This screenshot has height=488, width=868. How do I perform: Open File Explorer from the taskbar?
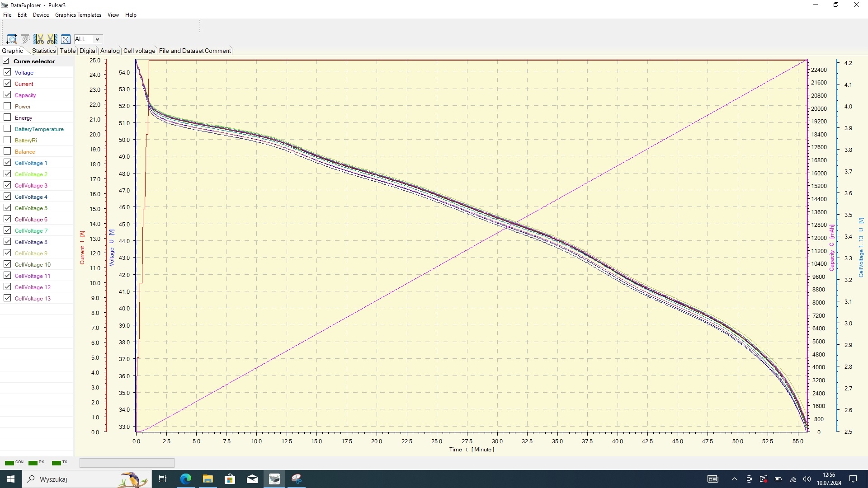[208, 479]
